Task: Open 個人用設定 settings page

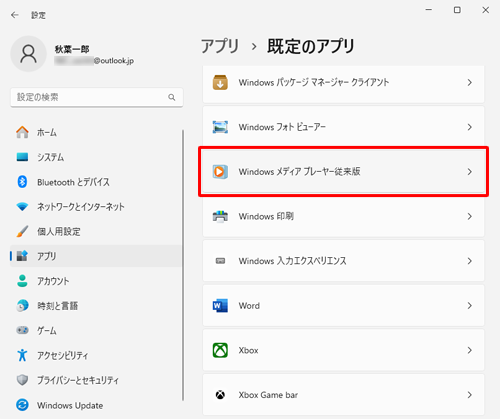Action: coord(96,231)
